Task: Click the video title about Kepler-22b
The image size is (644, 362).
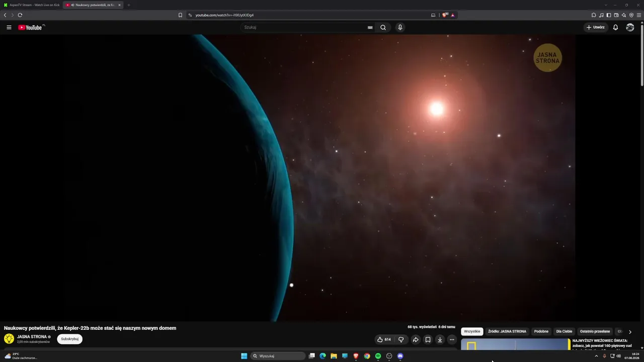Action: (x=90, y=328)
